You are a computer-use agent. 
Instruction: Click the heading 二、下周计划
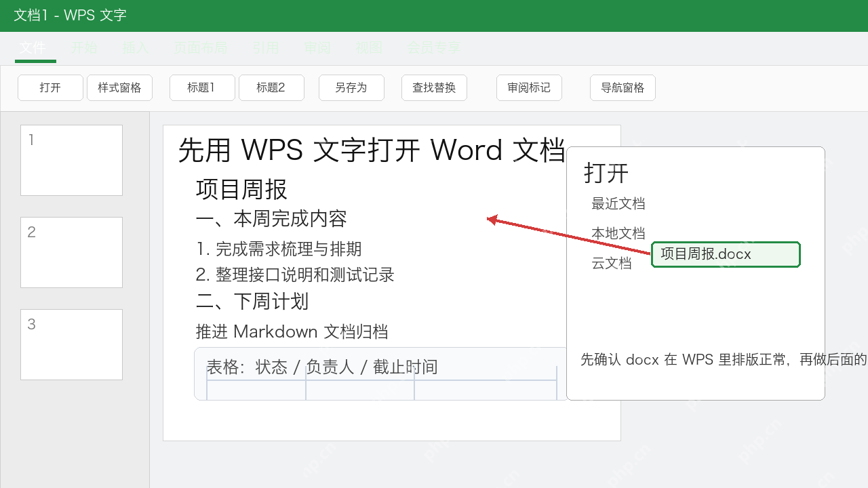(252, 301)
